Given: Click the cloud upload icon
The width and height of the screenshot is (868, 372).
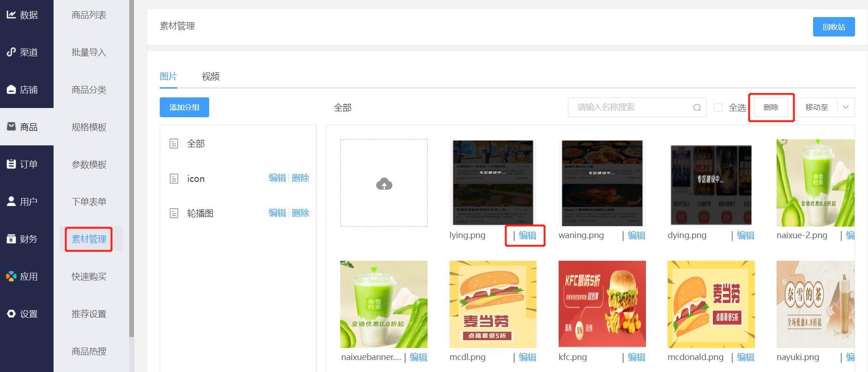Looking at the screenshot, I should pos(384,184).
